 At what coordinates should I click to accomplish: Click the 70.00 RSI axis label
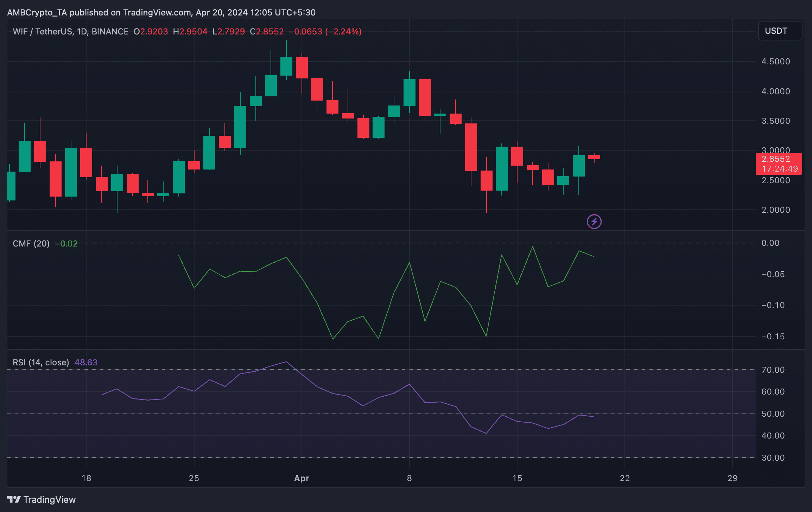click(773, 370)
